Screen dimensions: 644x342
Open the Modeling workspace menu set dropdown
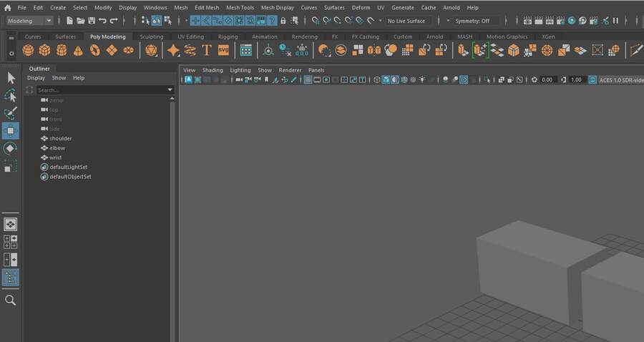pyautogui.click(x=29, y=21)
